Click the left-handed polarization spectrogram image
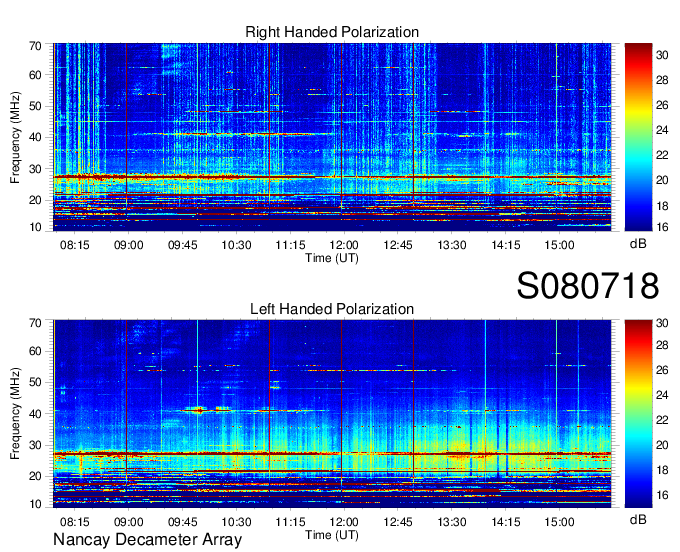 point(332,414)
